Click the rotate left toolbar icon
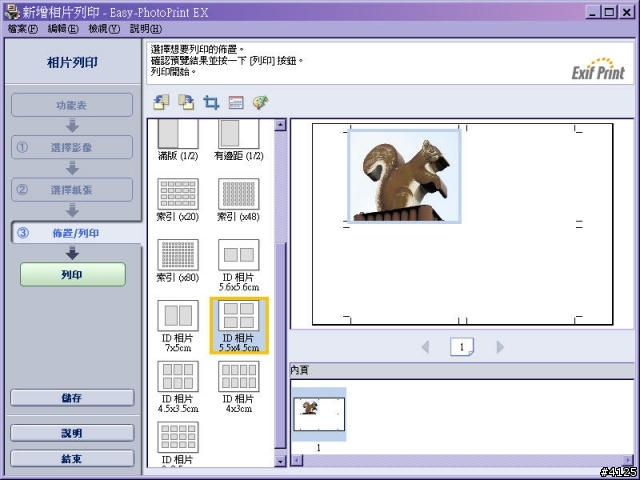Viewport: 640px width, 480px height. click(161, 102)
